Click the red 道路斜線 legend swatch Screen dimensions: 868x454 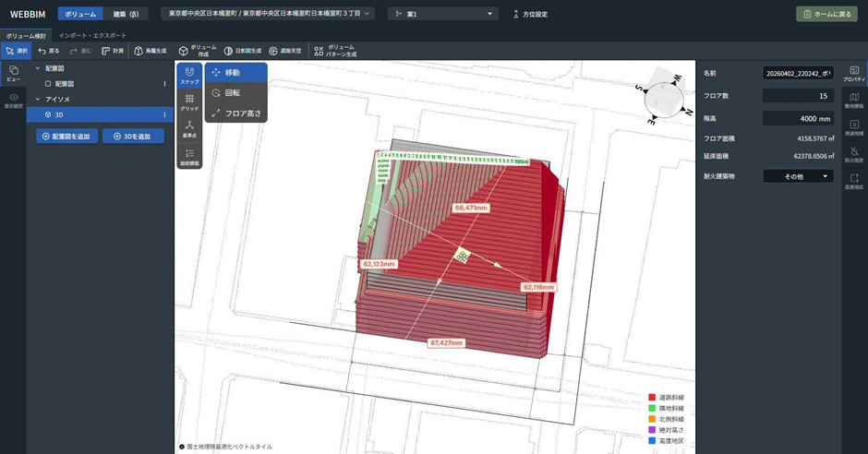[x=652, y=397]
